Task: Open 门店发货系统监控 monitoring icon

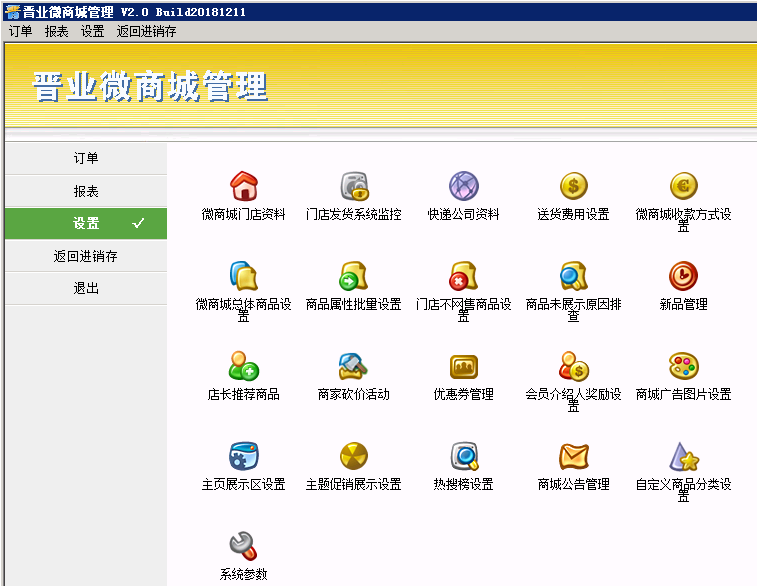Action: (354, 186)
